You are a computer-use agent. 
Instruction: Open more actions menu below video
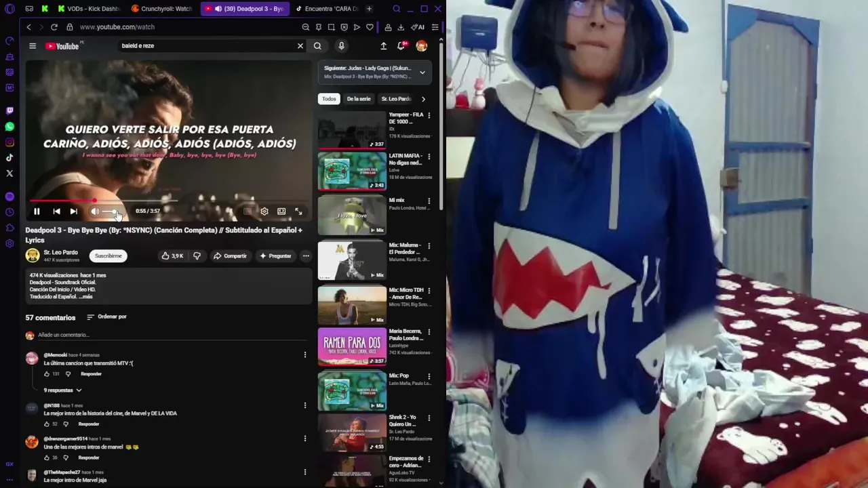306,256
